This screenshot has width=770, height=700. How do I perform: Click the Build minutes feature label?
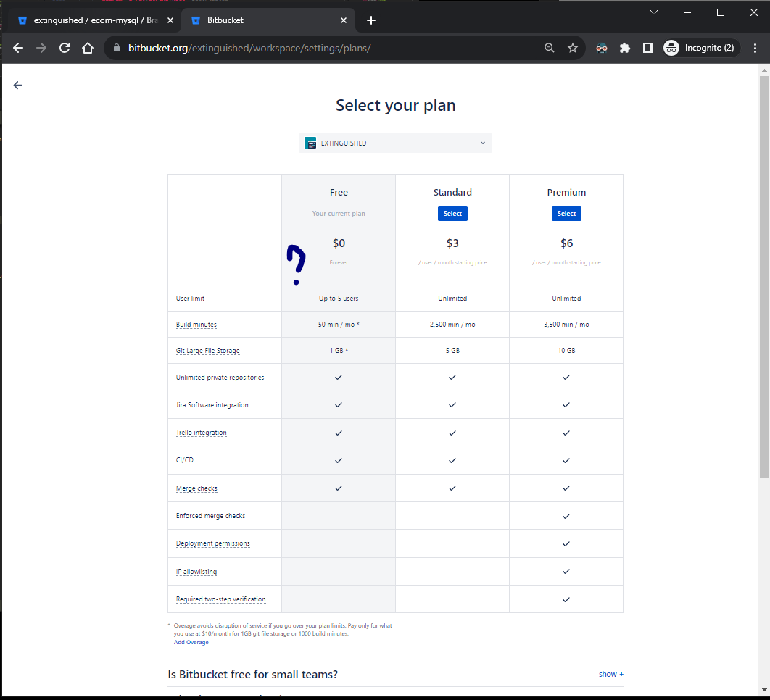(196, 325)
